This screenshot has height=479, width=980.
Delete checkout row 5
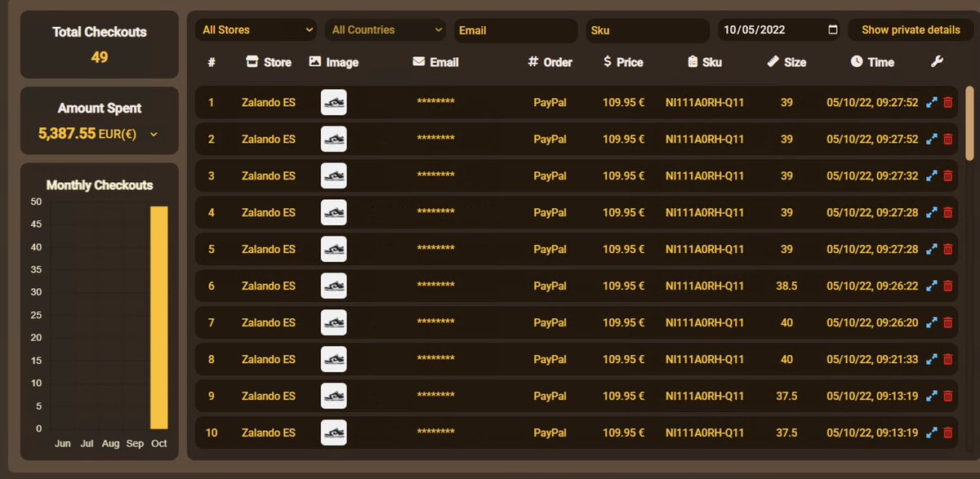pos(948,250)
